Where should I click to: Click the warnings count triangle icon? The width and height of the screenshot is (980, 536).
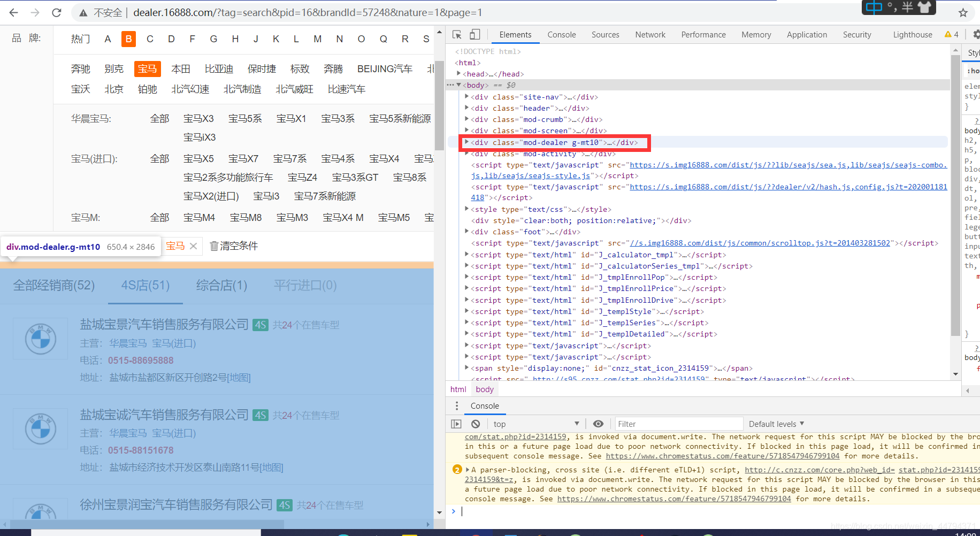coord(948,34)
